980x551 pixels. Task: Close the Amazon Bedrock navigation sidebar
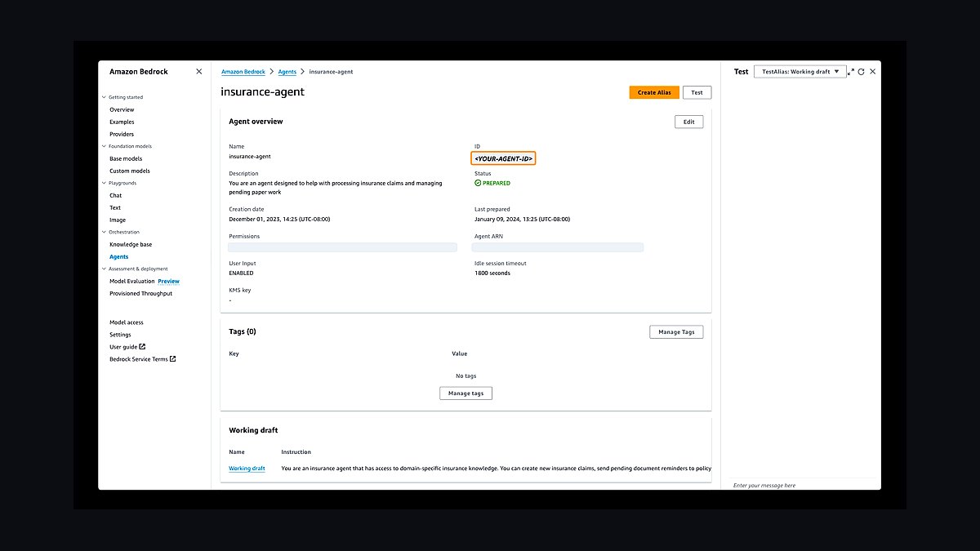pos(198,72)
